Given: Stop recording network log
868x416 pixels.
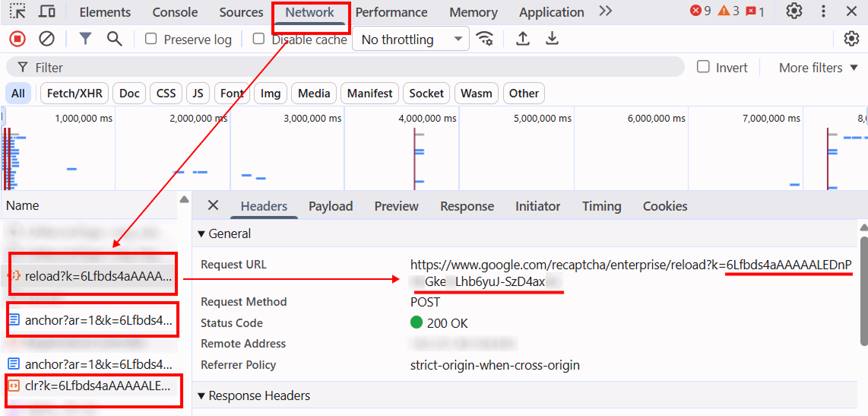Looking at the screenshot, I should click(17, 39).
